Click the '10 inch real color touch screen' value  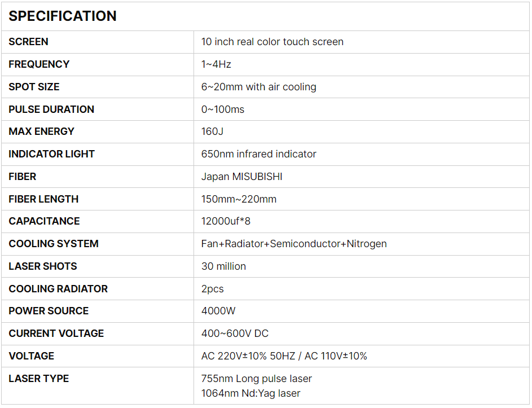click(272, 42)
